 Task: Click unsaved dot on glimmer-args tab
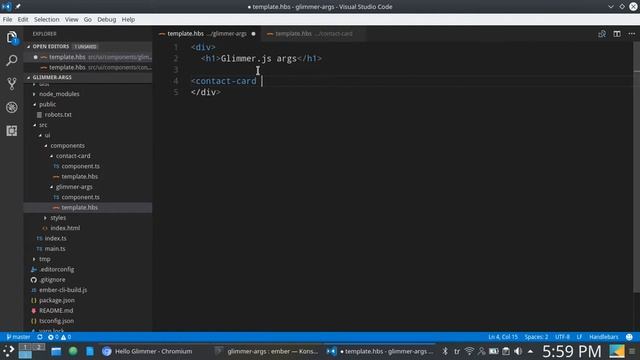[253, 34]
